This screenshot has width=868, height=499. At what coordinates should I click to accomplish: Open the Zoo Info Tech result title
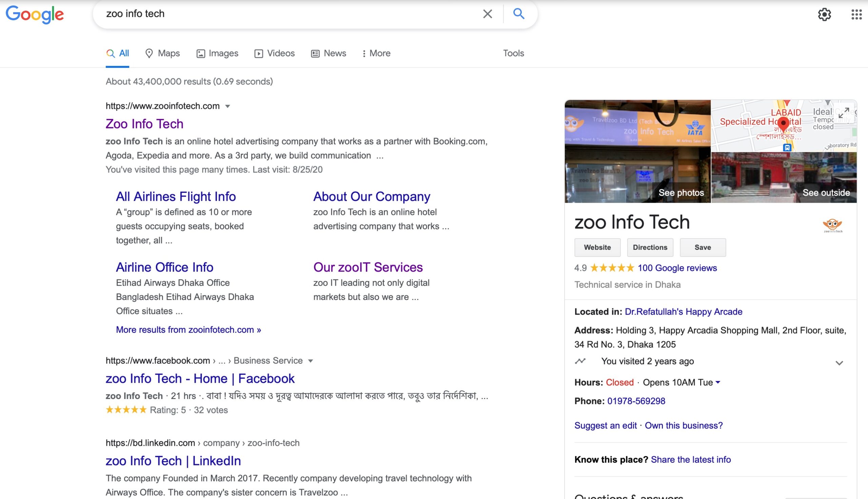[144, 124]
